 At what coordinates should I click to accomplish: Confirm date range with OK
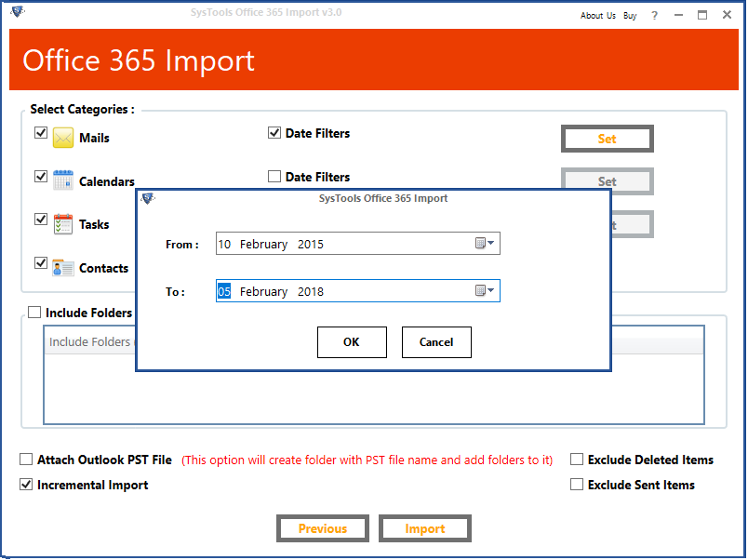tap(352, 342)
